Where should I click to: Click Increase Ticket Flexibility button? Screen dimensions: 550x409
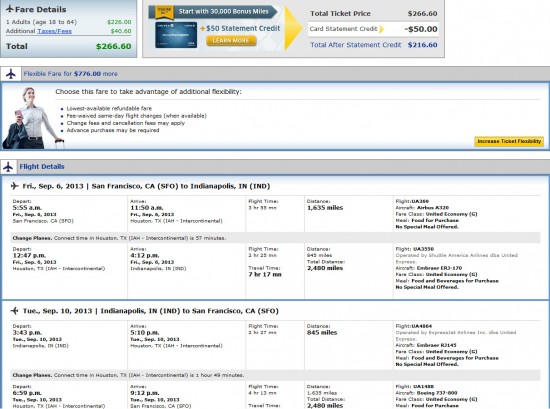509,141
